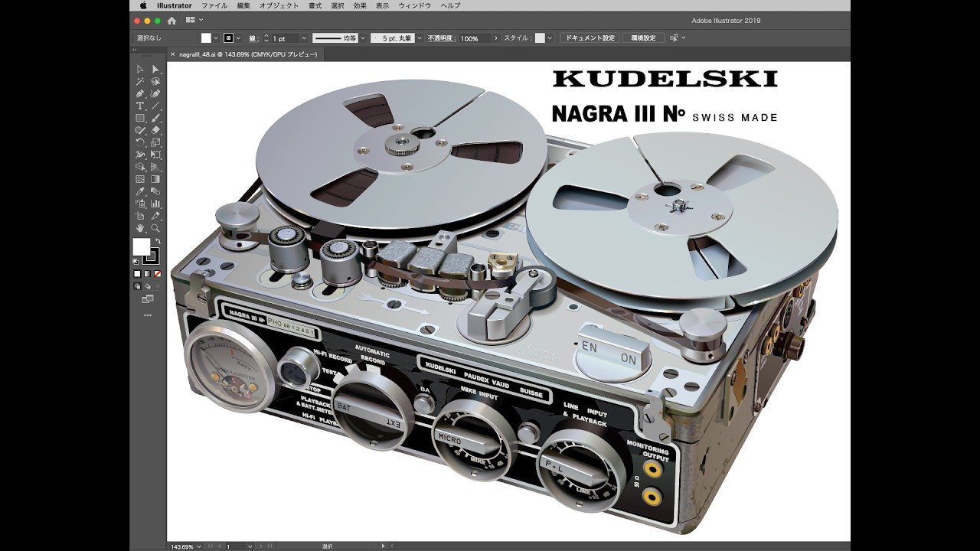980x551 pixels.
Task: Open the ファイル menu
Action: 214,5
